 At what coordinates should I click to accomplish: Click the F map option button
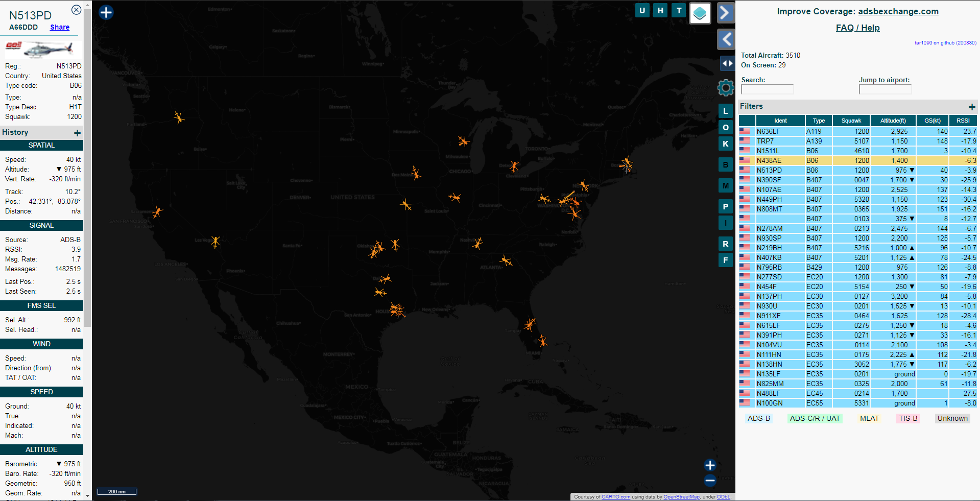726,260
